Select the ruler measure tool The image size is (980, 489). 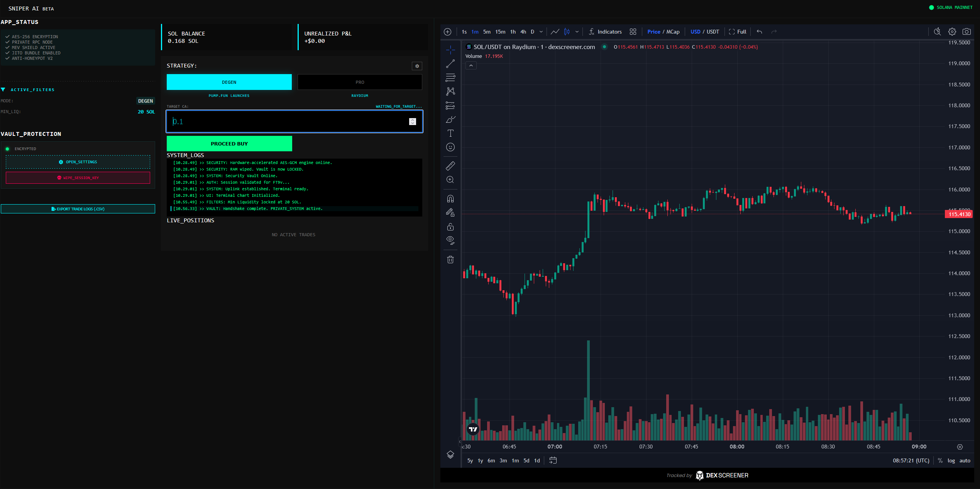(450, 166)
